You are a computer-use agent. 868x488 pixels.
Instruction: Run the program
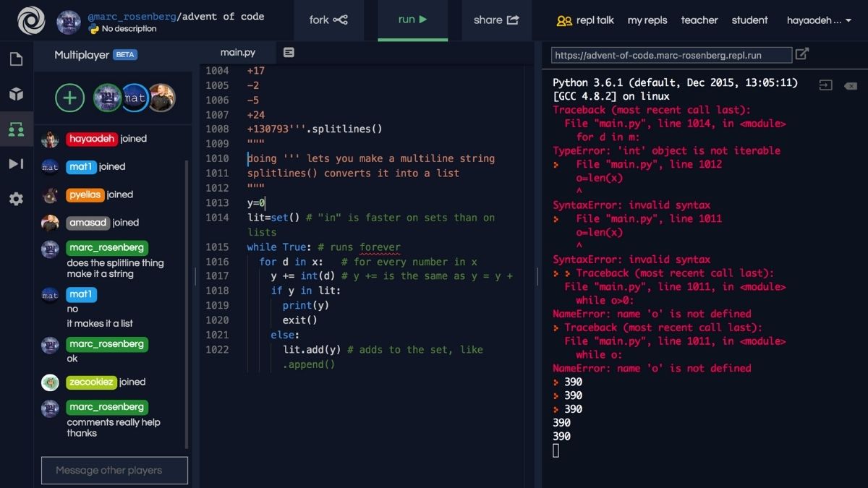coord(412,20)
